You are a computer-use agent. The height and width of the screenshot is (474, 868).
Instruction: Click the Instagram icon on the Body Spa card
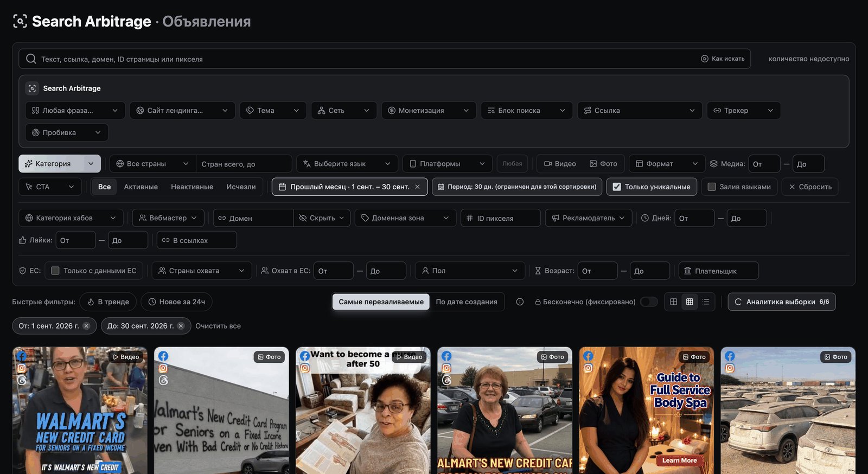588,368
